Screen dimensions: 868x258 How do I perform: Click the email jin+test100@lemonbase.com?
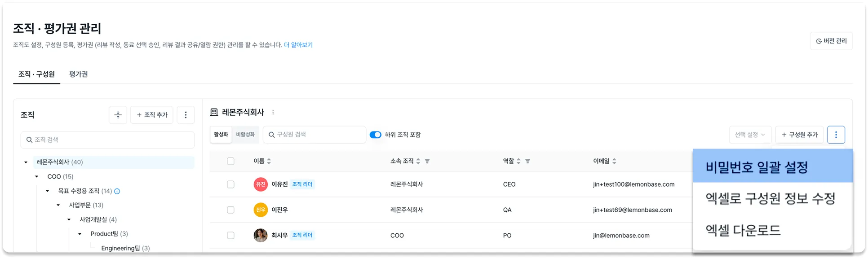633,184
